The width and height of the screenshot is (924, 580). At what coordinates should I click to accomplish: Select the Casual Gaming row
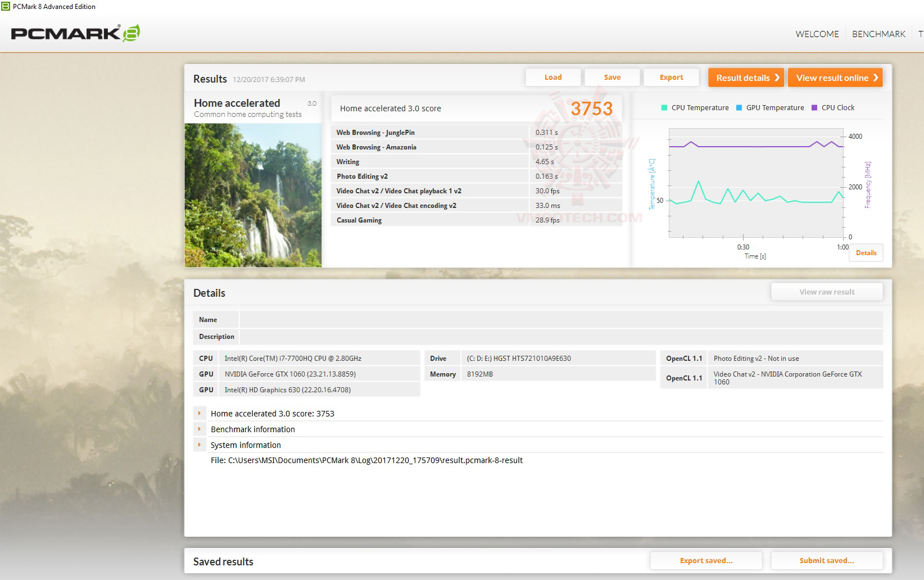tap(477, 220)
